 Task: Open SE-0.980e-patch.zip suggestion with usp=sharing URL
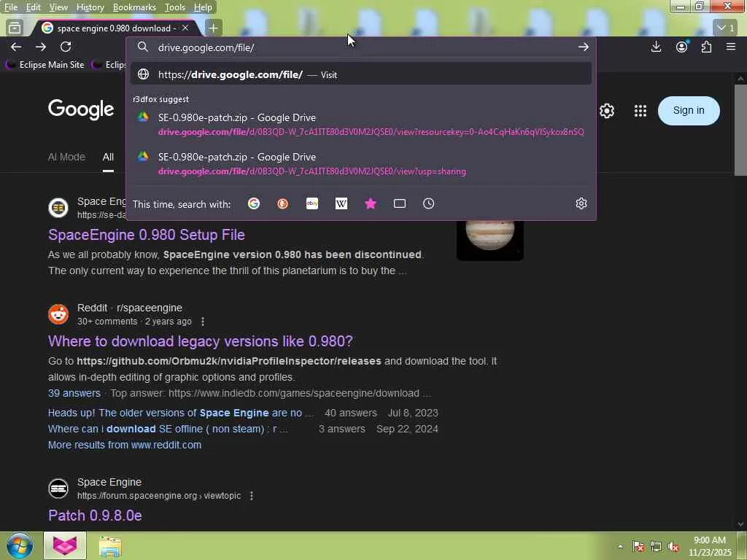click(x=361, y=164)
